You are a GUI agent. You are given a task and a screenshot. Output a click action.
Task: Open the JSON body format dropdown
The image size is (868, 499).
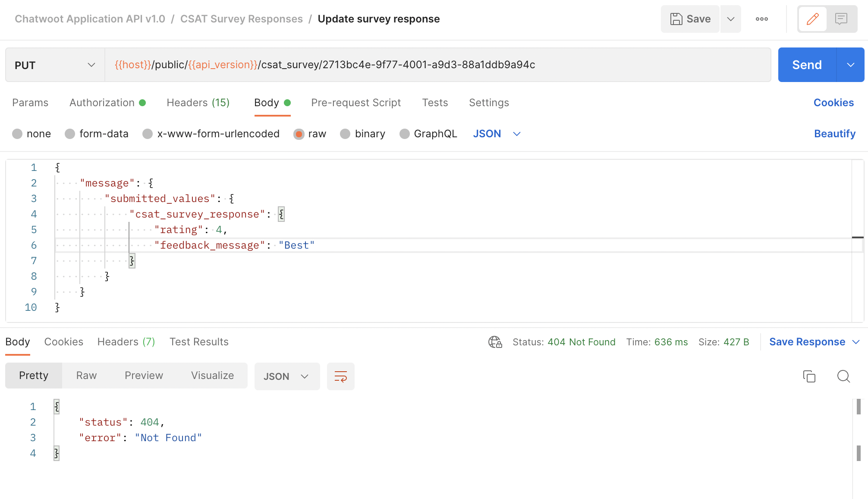[496, 134]
